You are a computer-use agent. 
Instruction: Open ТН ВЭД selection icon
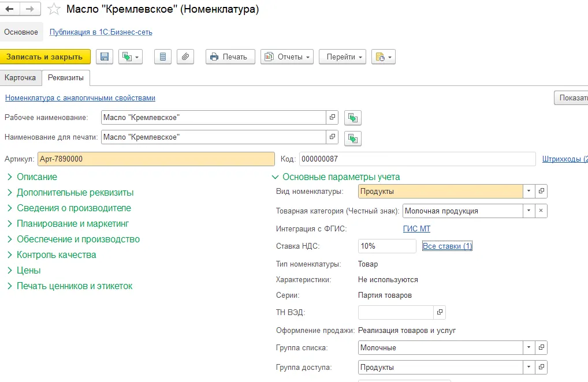pyautogui.click(x=440, y=312)
